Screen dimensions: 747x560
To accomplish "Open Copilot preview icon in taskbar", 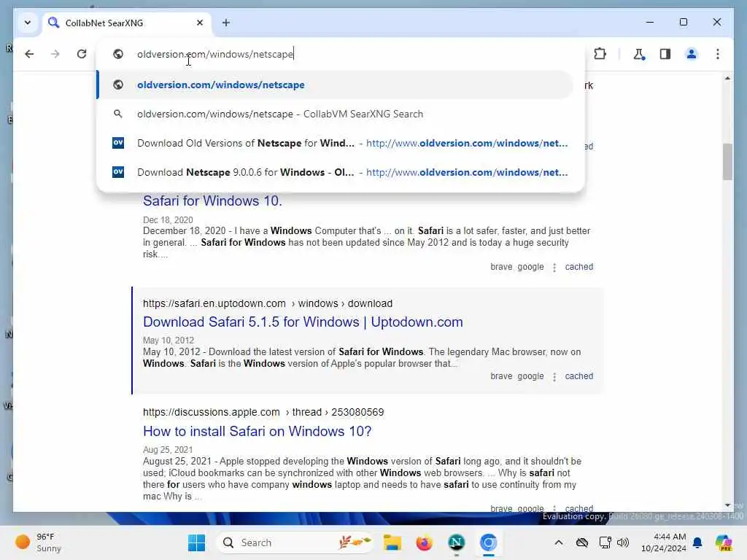I will pos(724,542).
